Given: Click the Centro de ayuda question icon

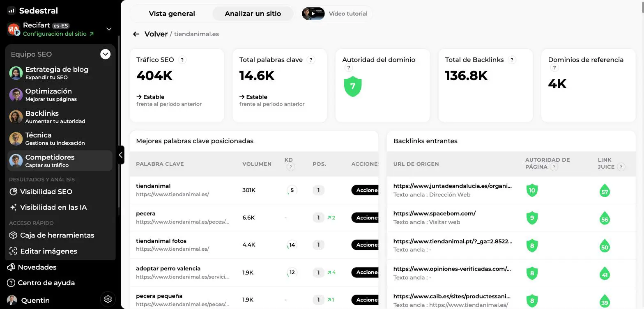Looking at the screenshot, I should pyautogui.click(x=11, y=283).
